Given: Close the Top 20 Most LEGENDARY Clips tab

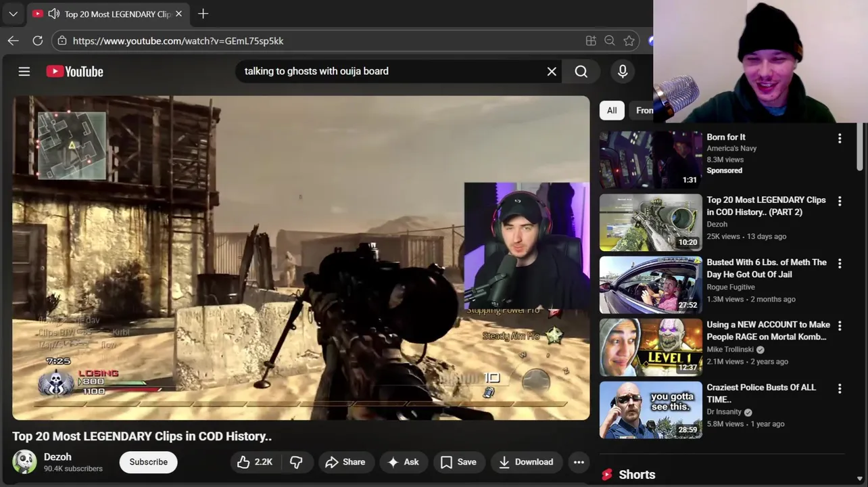Looking at the screenshot, I should tap(178, 14).
